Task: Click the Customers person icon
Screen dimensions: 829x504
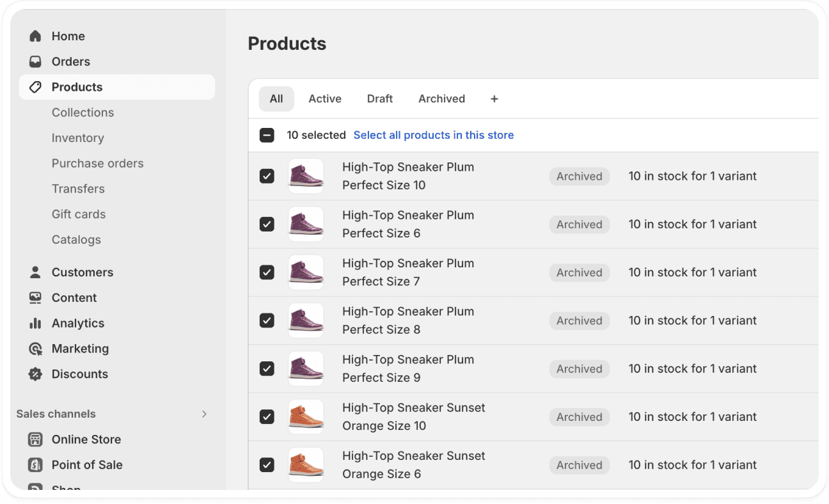Action: tap(35, 272)
